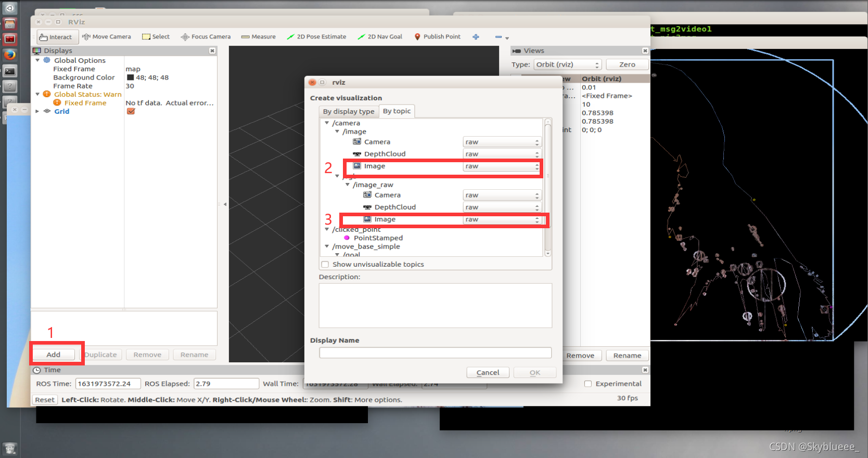Confirm the dialog with OK
The width and height of the screenshot is (868, 458).
click(535, 373)
